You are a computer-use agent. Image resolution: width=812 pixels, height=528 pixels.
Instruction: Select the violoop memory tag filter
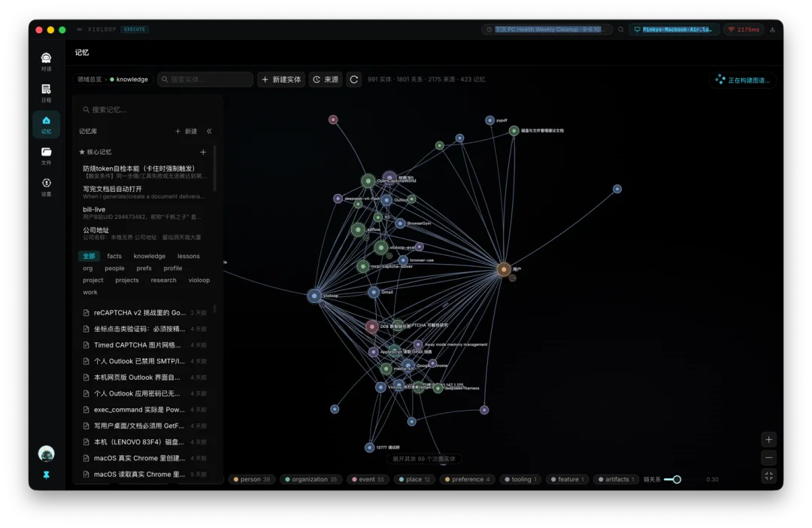pos(199,280)
